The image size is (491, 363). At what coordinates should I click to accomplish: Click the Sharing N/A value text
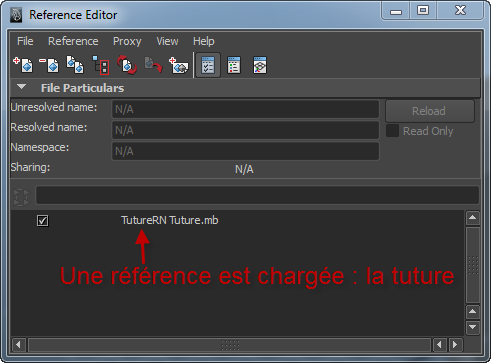244,169
